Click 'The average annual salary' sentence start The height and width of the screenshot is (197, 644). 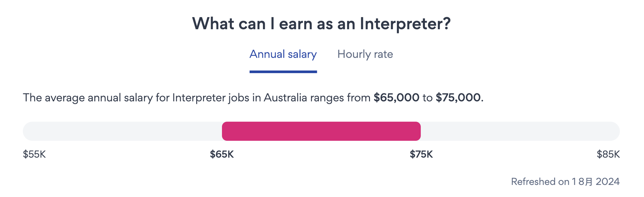[x=88, y=98]
